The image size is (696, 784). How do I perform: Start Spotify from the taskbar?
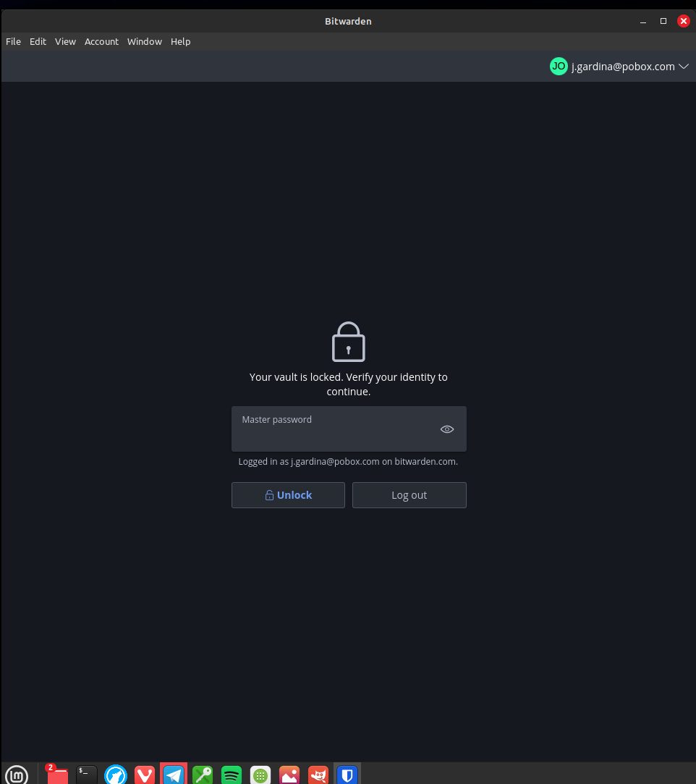[231, 774]
